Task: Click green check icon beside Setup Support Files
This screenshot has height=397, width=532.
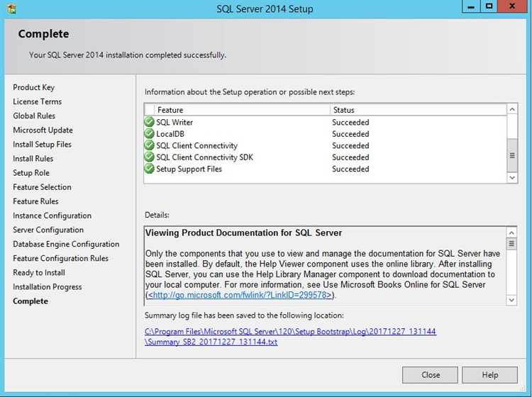Action: (x=149, y=169)
